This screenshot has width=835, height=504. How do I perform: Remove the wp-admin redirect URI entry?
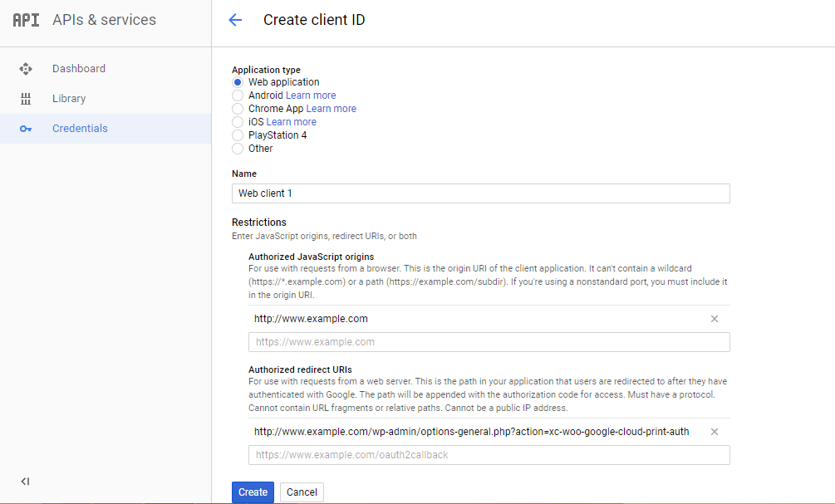coord(715,432)
